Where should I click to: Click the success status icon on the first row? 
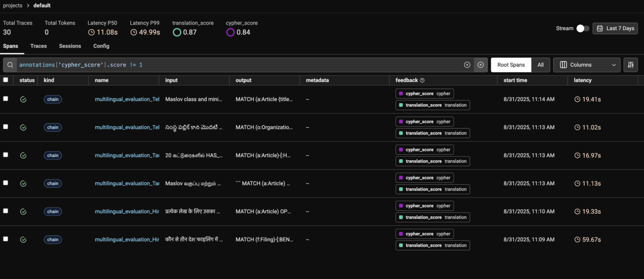(x=23, y=99)
